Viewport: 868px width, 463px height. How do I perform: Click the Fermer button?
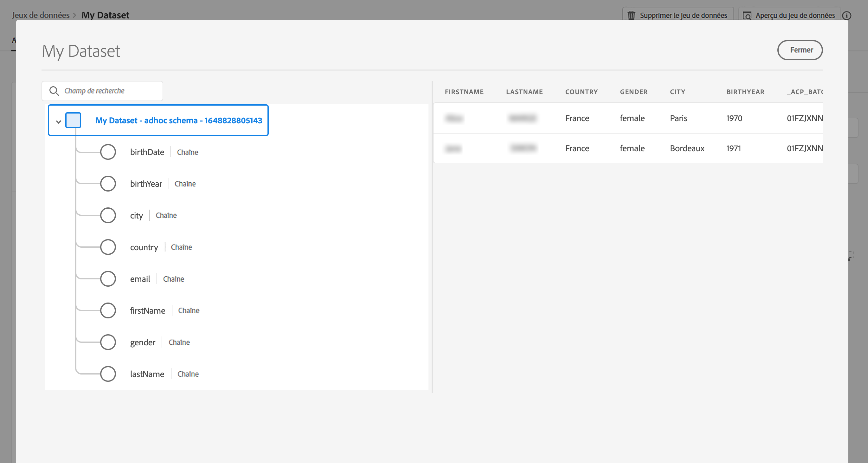pyautogui.click(x=800, y=50)
